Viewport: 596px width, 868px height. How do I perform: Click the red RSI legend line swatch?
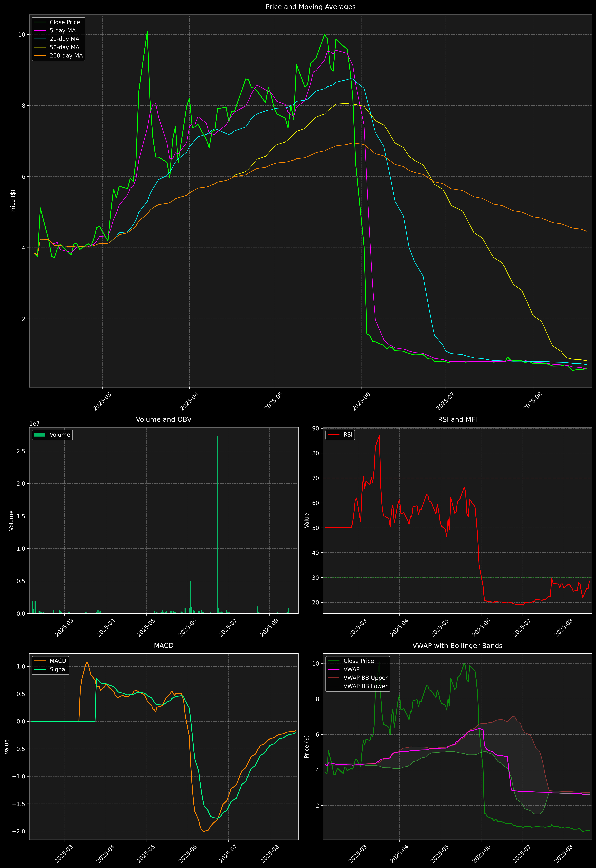tap(333, 435)
